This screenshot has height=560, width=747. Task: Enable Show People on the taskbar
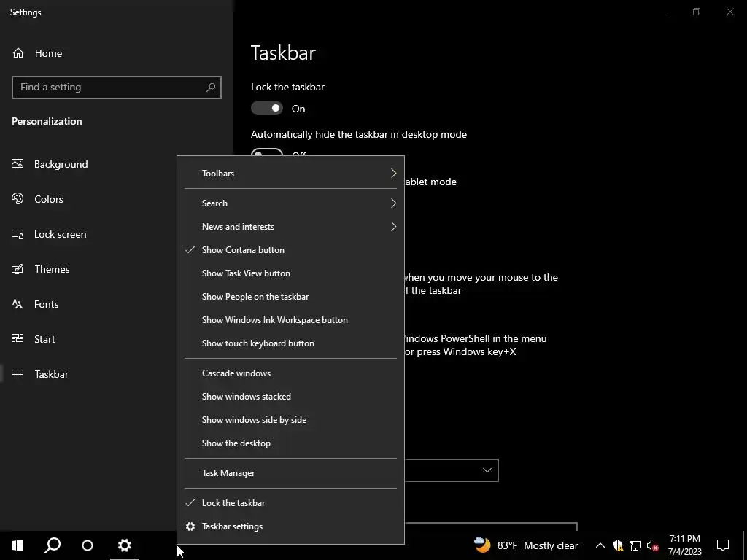(290, 297)
